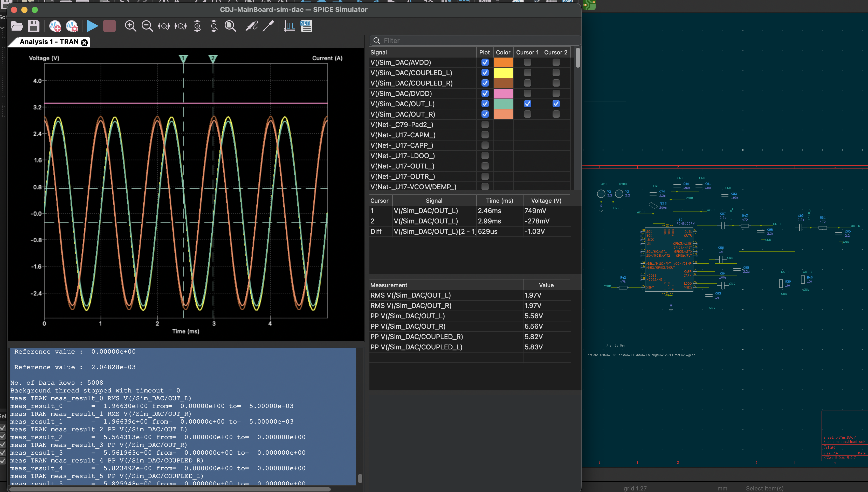The image size is (868, 492).
Task: Disable Cursor 1 on V(/Sim_DAC/OUT_L)
Action: (x=527, y=104)
